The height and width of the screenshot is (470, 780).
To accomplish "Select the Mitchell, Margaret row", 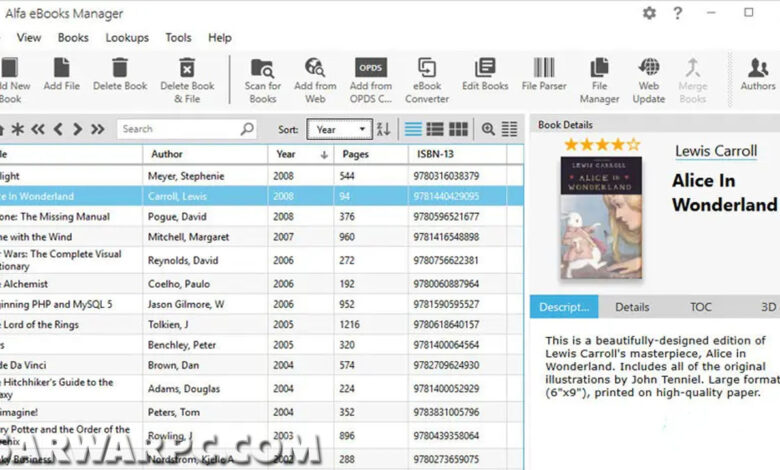I will [x=262, y=237].
